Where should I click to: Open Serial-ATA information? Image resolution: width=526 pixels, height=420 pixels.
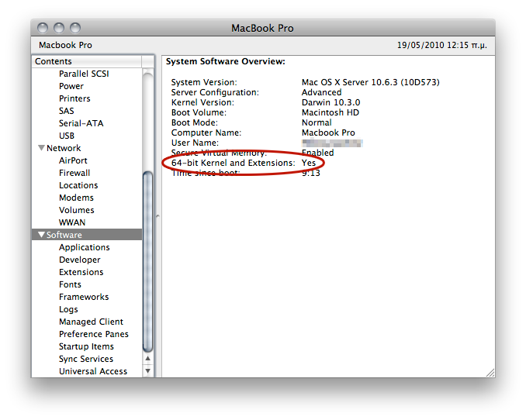point(81,123)
